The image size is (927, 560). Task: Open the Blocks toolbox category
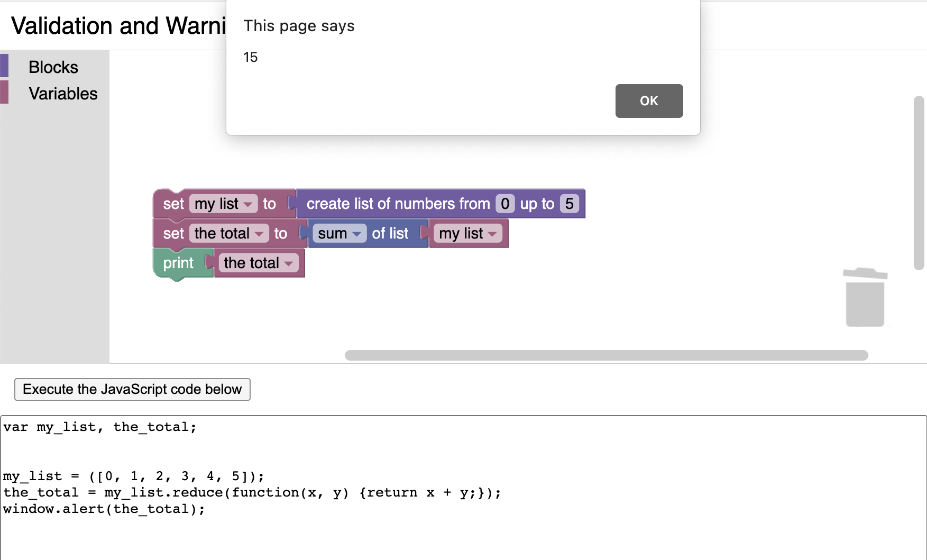click(52, 67)
